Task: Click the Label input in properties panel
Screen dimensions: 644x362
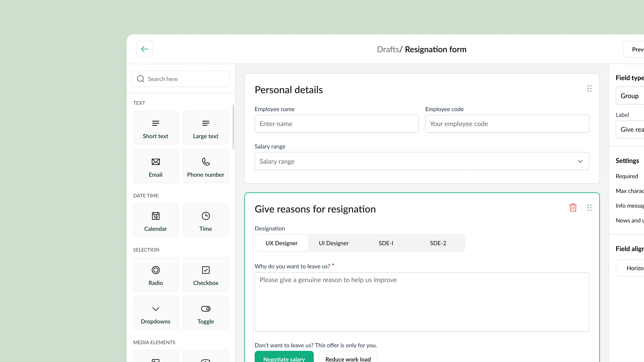Action: [x=630, y=129]
